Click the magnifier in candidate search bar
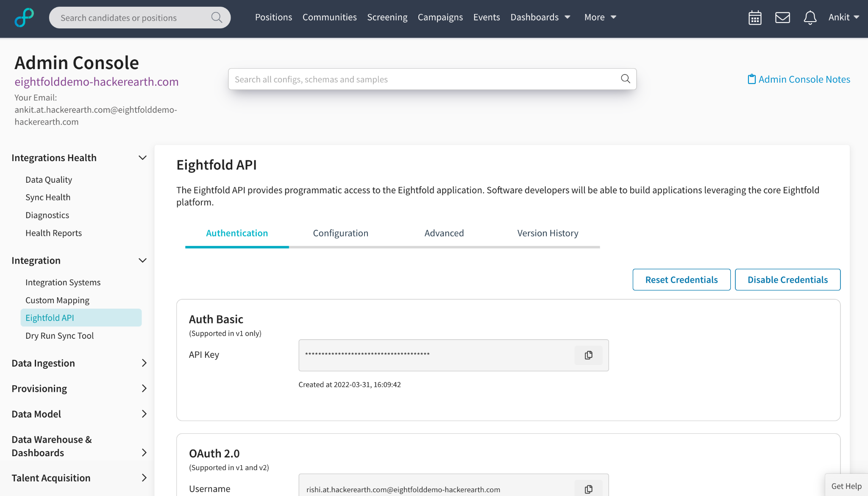868x496 pixels. (x=217, y=17)
